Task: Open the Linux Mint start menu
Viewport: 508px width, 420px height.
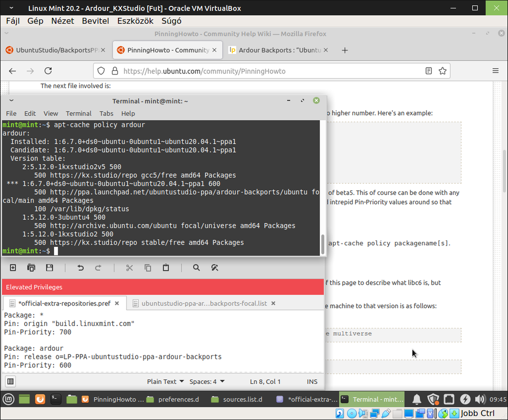Action: coord(8,399)
